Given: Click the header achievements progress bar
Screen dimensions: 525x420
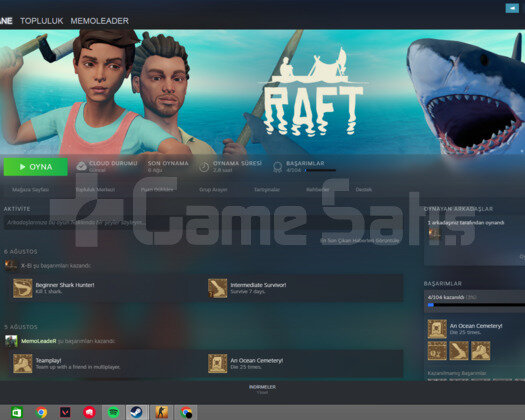Looking at the screenshot, I should tap(320, 170).
